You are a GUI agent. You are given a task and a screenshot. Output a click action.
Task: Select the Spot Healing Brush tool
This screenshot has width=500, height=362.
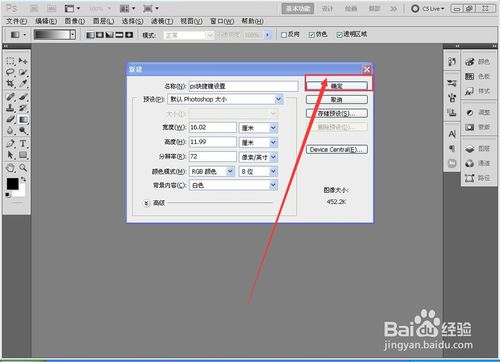10,97
